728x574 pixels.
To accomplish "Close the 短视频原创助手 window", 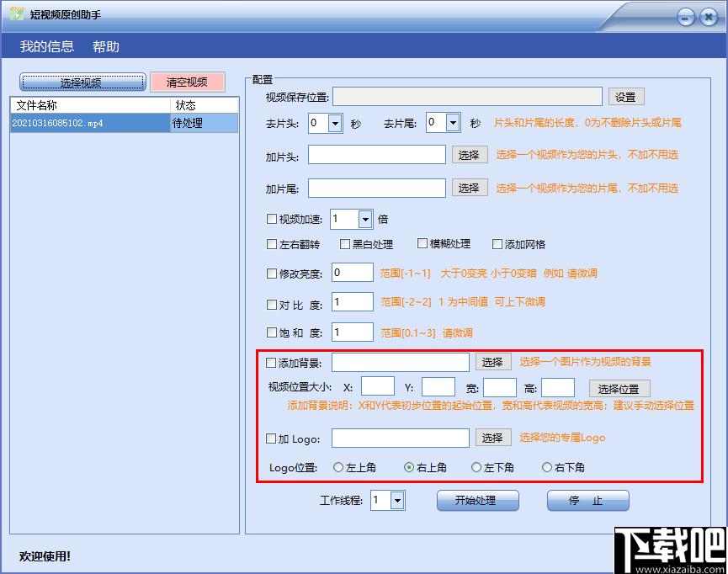I will pos(709,18).
